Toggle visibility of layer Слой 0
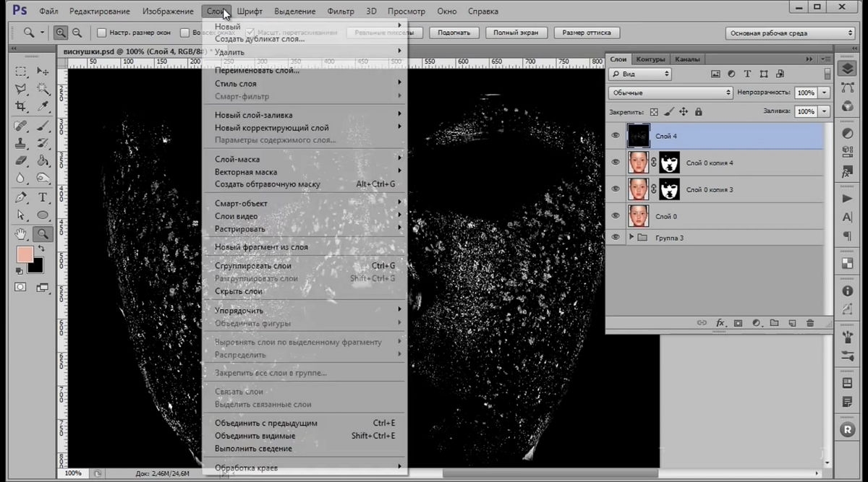 click(x=616, y=215)
